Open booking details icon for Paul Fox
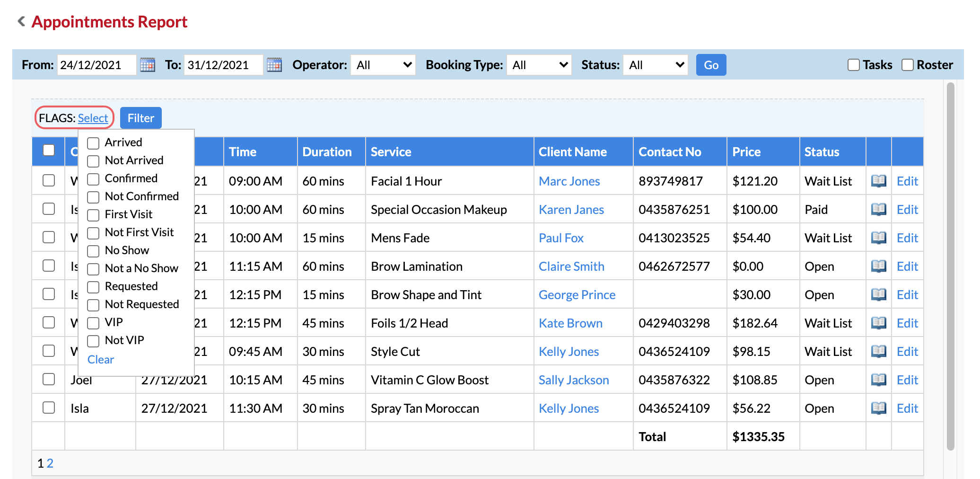The height and width of the screenshot is (479, 980). [879, 238]
